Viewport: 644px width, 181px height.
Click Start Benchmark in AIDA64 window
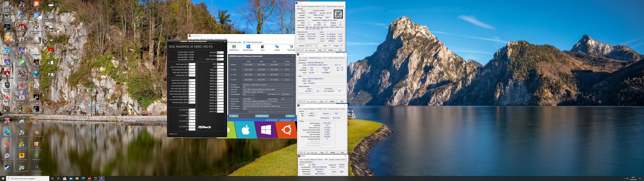click(262, 116)
